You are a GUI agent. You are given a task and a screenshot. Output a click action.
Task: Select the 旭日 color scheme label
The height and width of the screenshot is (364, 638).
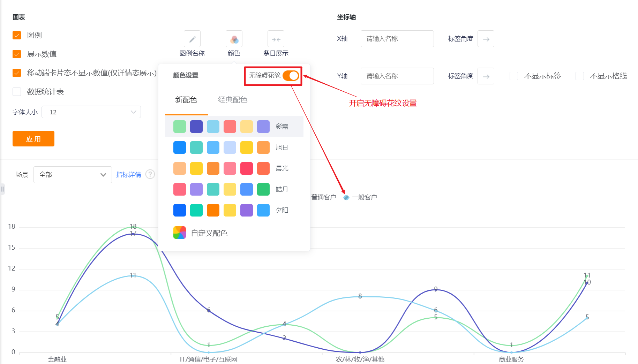coord(282,147)
